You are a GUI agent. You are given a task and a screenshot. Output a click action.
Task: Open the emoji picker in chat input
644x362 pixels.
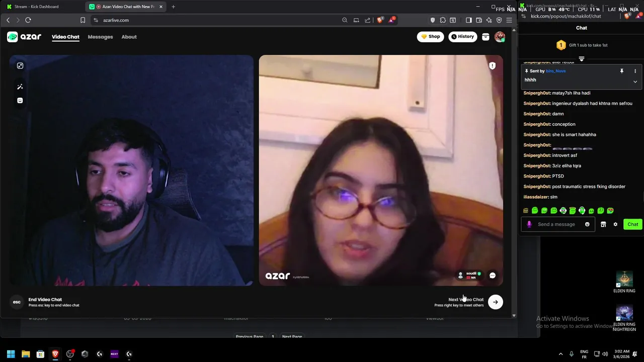(x=587, y=224)
